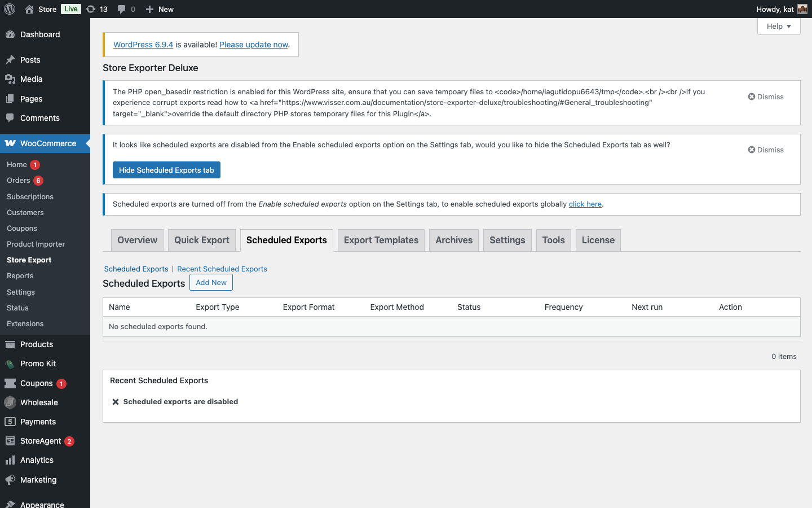Select the WooCommerce sidebar icon
Screen dimensions: 812x508
click(11, 143)
